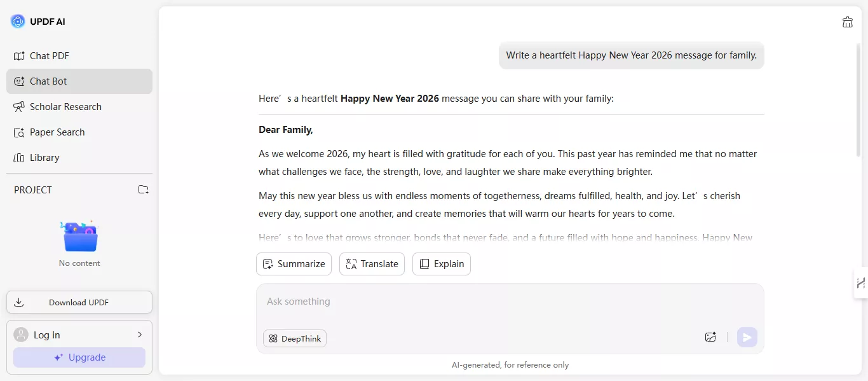Image resolution: width=868 pixels, height=381 pixels.
Task: Expand the Log in chevron arrow
Action: [140, 335]
